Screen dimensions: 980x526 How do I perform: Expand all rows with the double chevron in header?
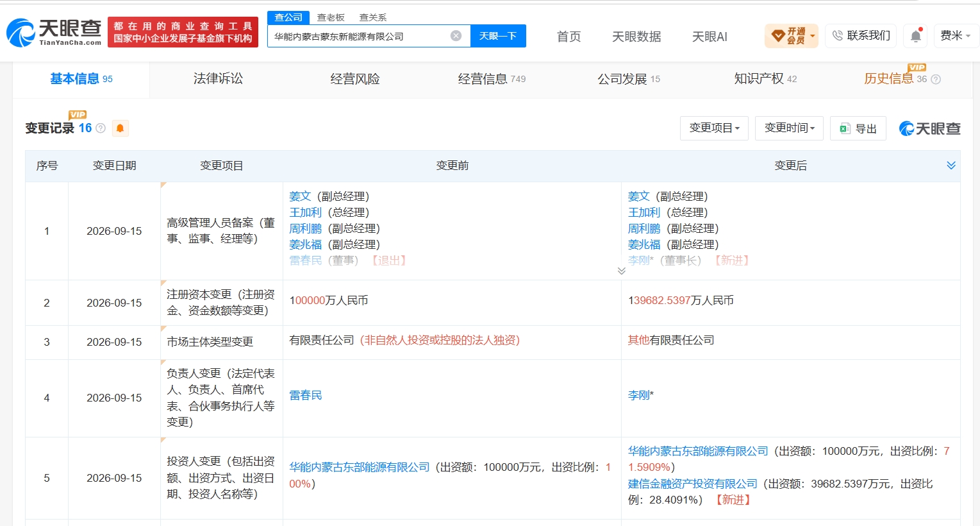coord(951,165)
